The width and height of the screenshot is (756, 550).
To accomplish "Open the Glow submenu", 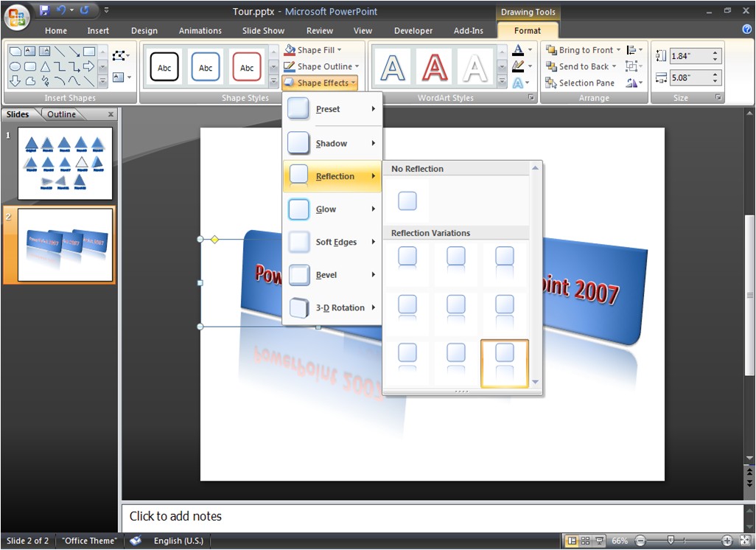I will pos(332,209).
